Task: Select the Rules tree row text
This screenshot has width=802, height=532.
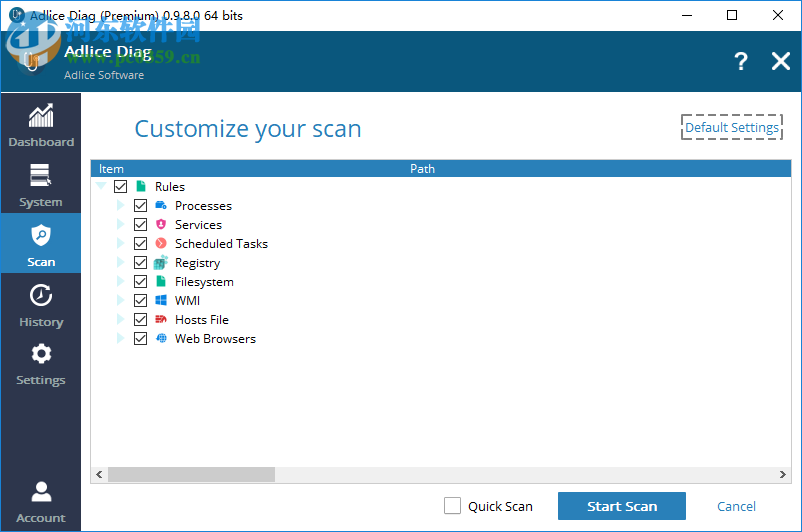Action: point(170,187)
